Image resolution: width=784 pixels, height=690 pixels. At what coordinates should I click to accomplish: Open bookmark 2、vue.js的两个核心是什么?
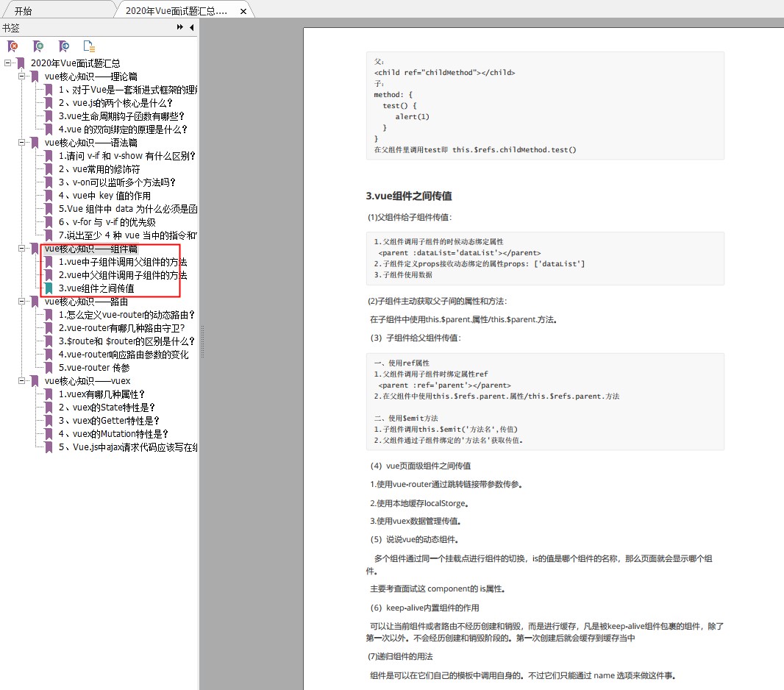(x=115, y=103)
